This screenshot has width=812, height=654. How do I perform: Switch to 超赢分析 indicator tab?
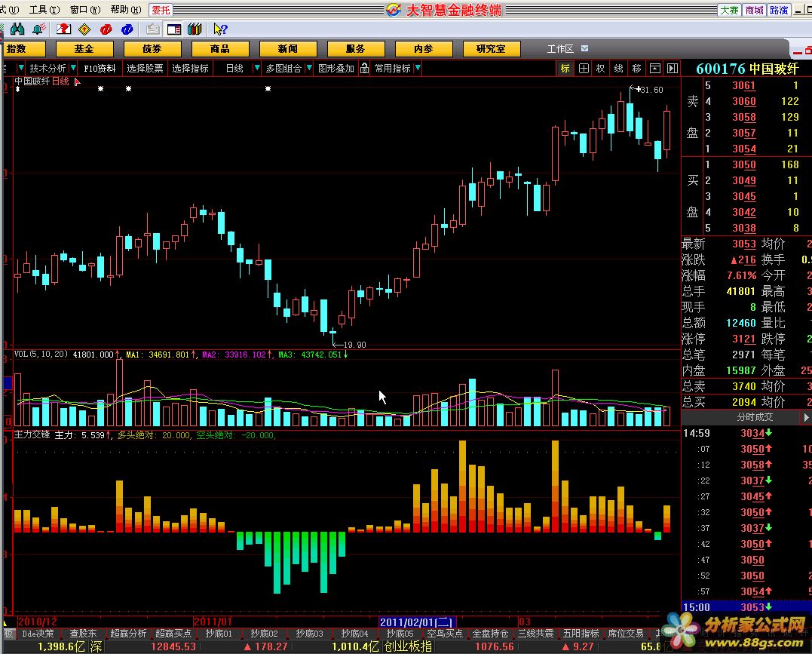coord(128,634)
